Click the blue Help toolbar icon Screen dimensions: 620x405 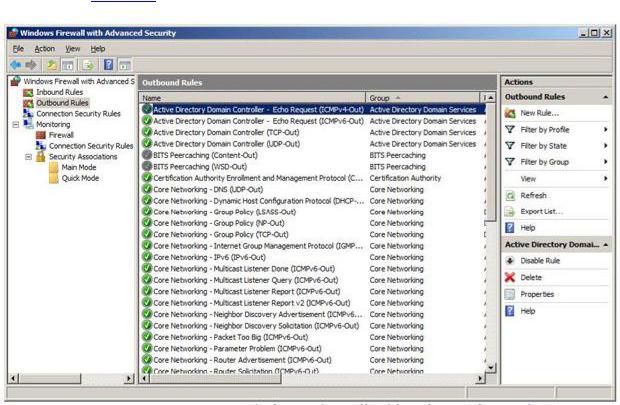point(108,65)
